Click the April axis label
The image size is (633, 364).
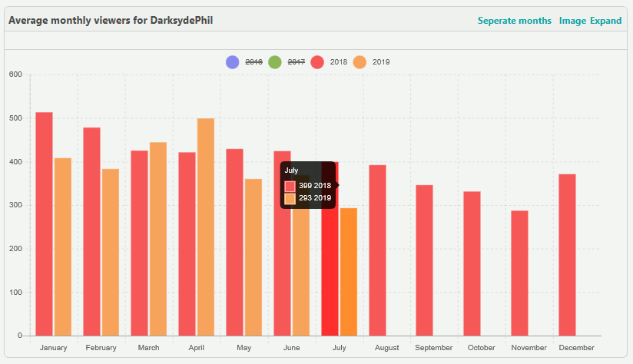tap(196, 347)
